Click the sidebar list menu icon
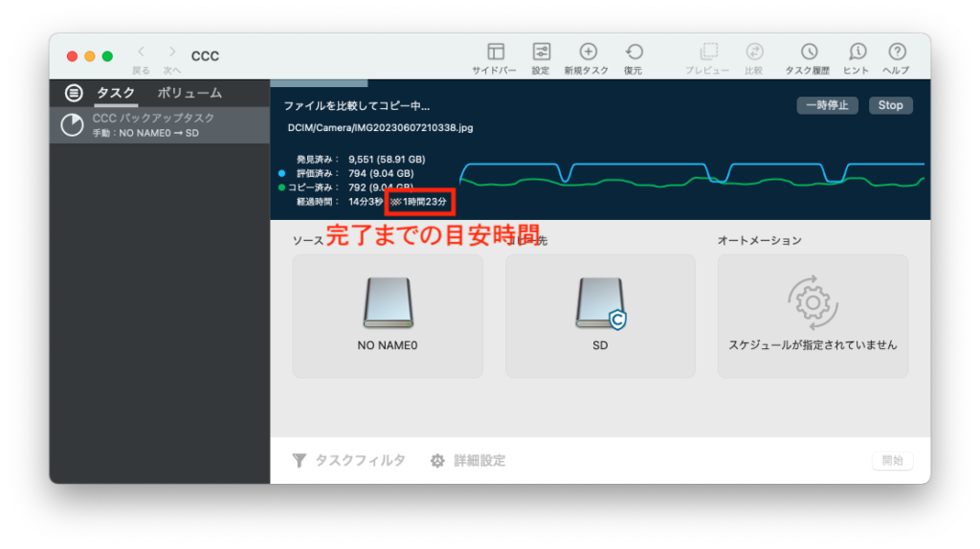980x549 pixels. click(74, 93)
